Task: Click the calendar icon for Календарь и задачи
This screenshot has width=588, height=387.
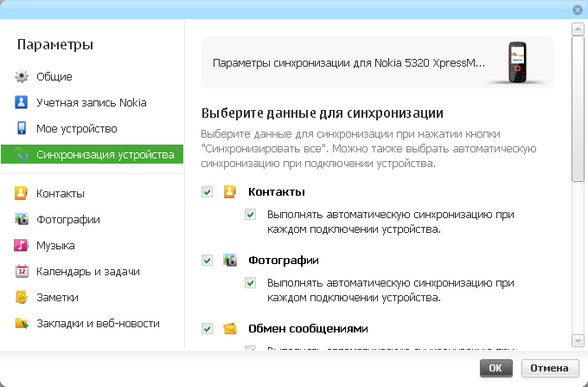Action: click(x=22, y=272)
